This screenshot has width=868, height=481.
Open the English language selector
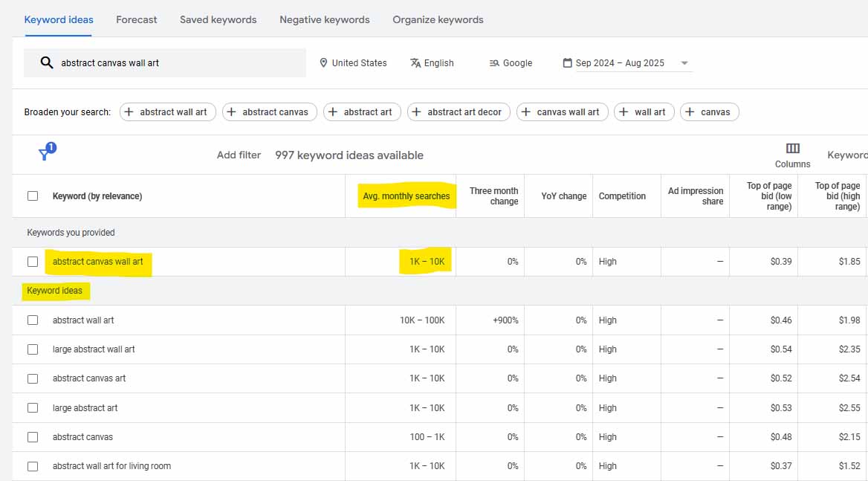(x=438, y=62)
